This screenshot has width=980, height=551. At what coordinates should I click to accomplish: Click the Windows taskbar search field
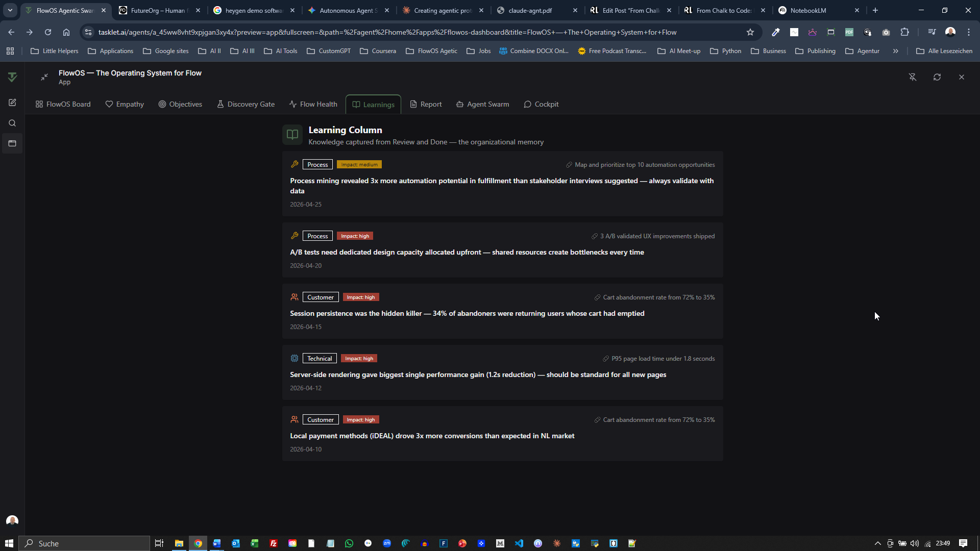click(84, 543)
